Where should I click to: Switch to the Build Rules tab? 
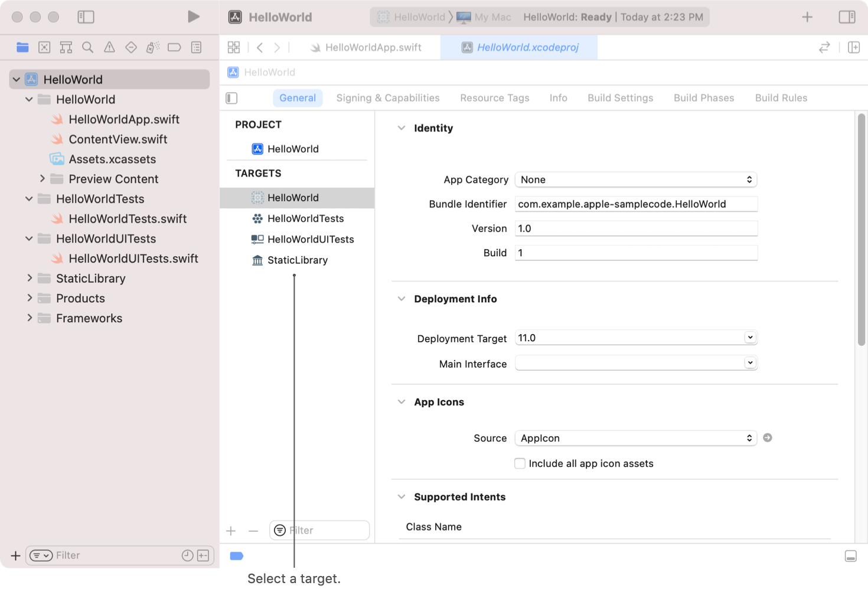coord(781,98)
